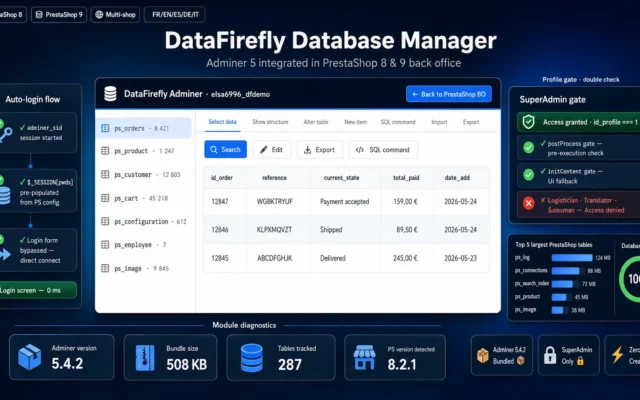Screen dimensions: 640x400
Task: Click the ps_log size bar
Action: tap(572, 258)
